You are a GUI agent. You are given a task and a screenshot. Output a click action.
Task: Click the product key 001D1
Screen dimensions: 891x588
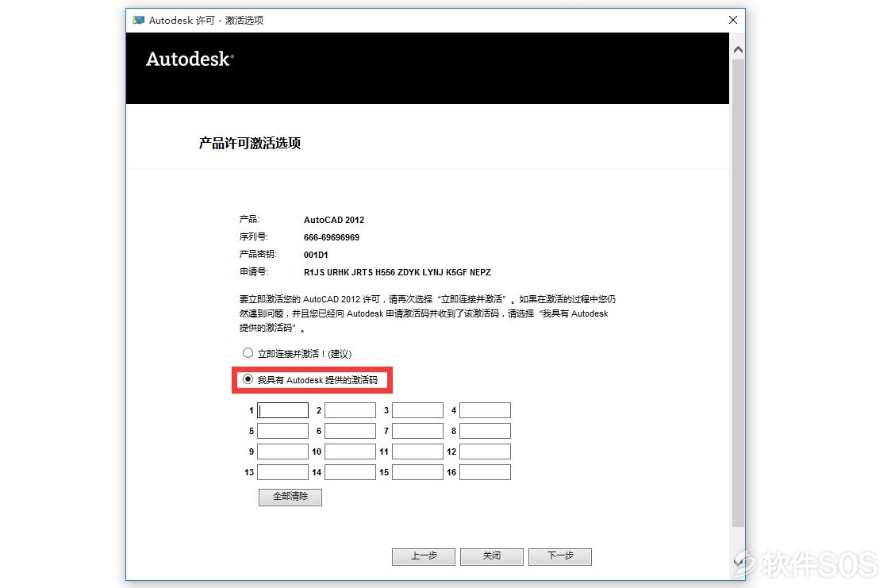[316, 255]
